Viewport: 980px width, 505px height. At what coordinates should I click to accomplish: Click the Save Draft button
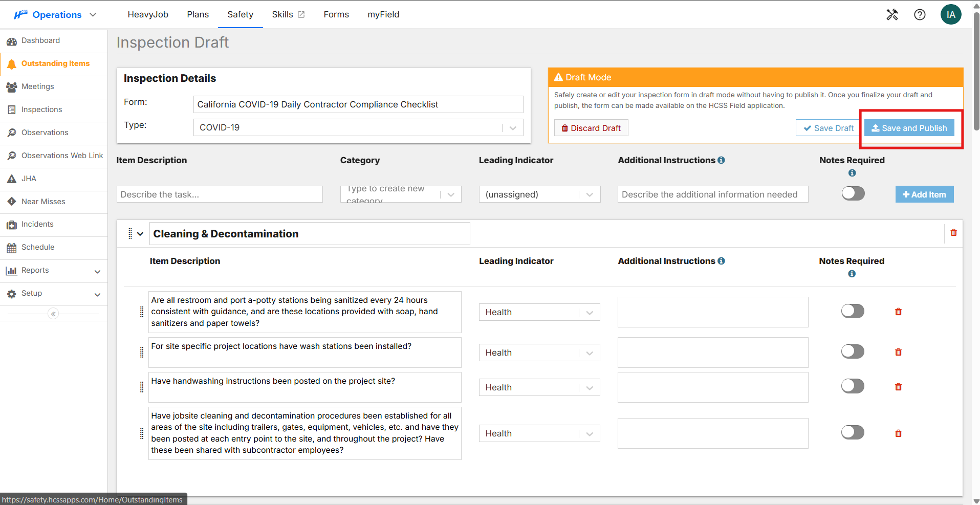pyautogui.click(x=829, y=128)
